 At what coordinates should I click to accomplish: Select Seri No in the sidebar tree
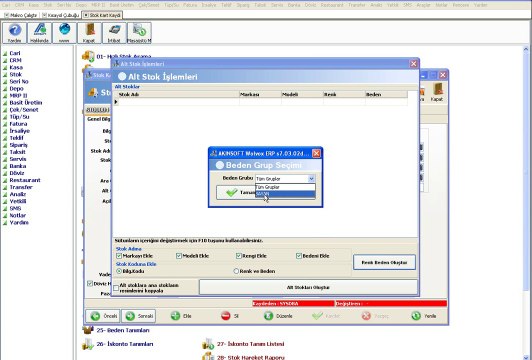click(19, 81)
